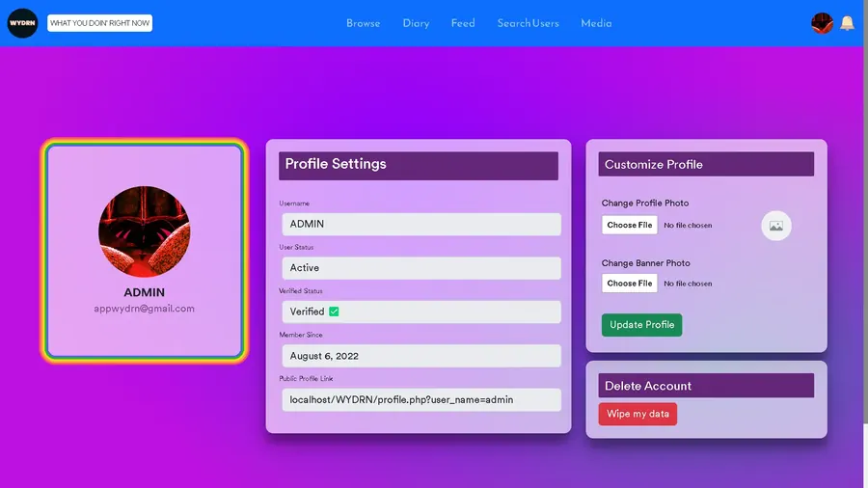868x488 pixels.
Task: Click the WYDRN round logo icon
Action: click(x=23, y=23)
